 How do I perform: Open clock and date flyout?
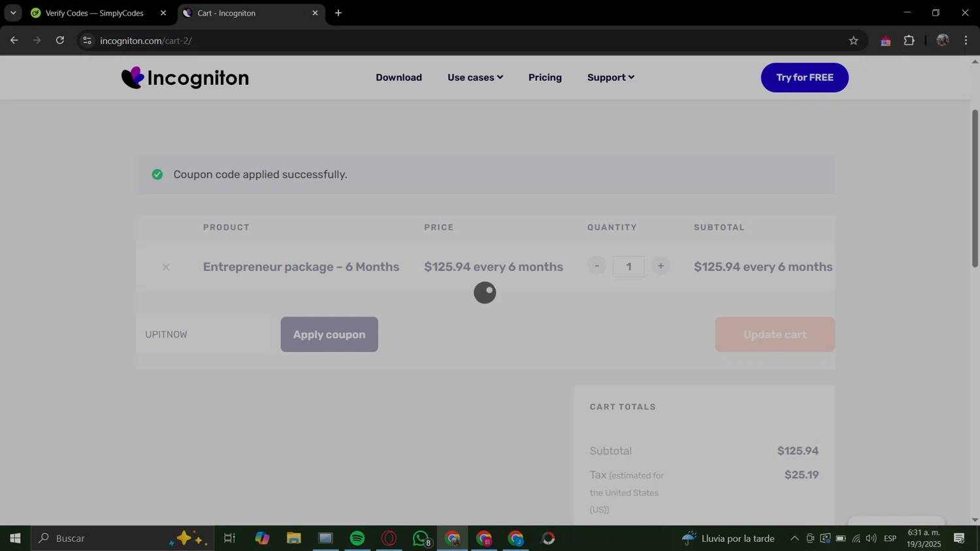pyautogui.click(x=924, y=539)
